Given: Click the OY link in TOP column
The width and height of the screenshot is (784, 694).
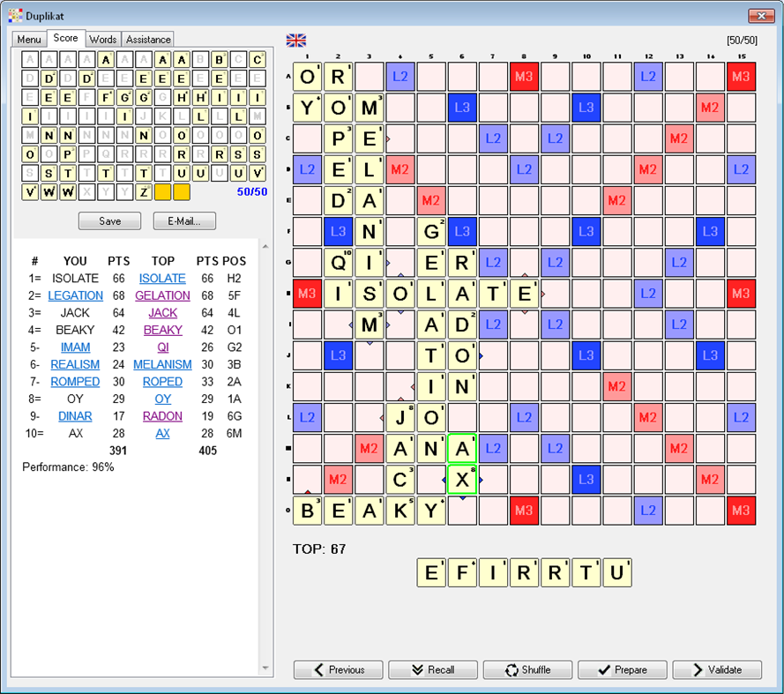Looking at the screenshot, I should pos(162,399).
